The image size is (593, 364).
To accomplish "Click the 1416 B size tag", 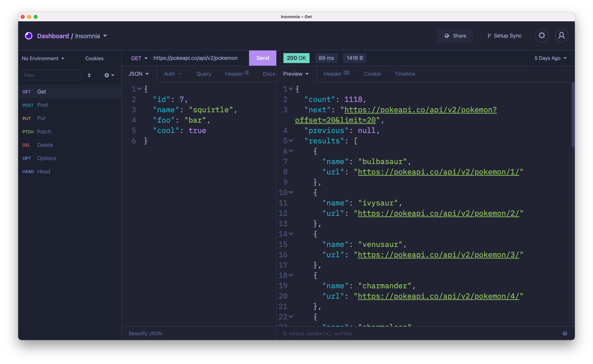I will tap(355, 58).
